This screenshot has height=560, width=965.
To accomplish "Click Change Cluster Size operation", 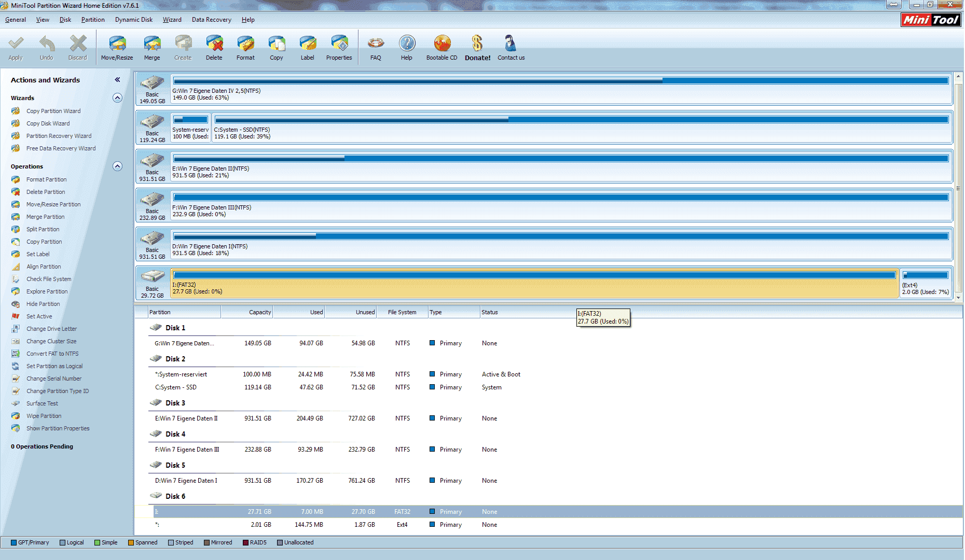I will click(x=51, y=341).
